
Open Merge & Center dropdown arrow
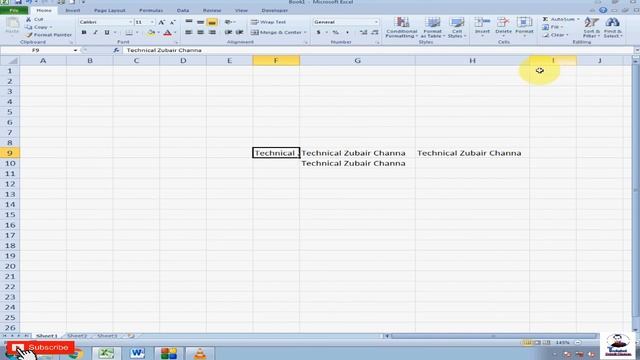[305, 32]
